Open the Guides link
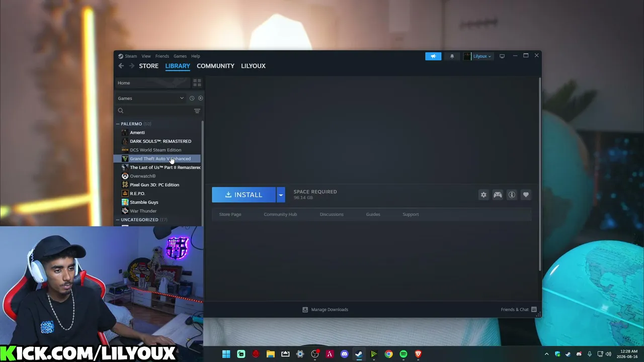The image size is (644, 362). pyautogui.click(x=373, y=214)
